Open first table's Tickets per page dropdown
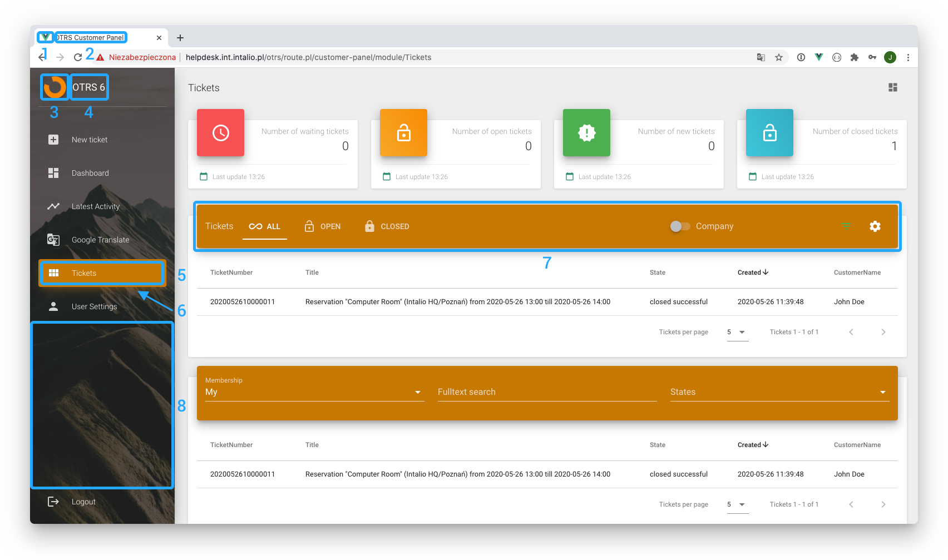 pos(738,332)
